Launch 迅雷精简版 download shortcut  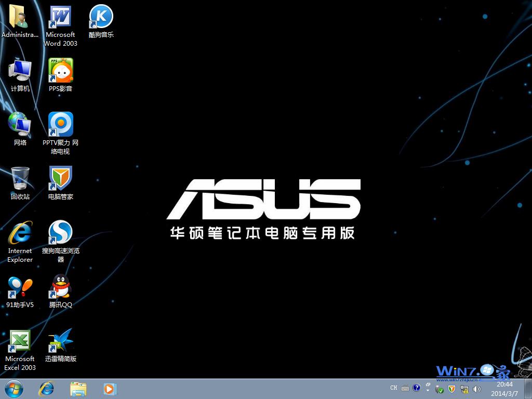point(60,341)
